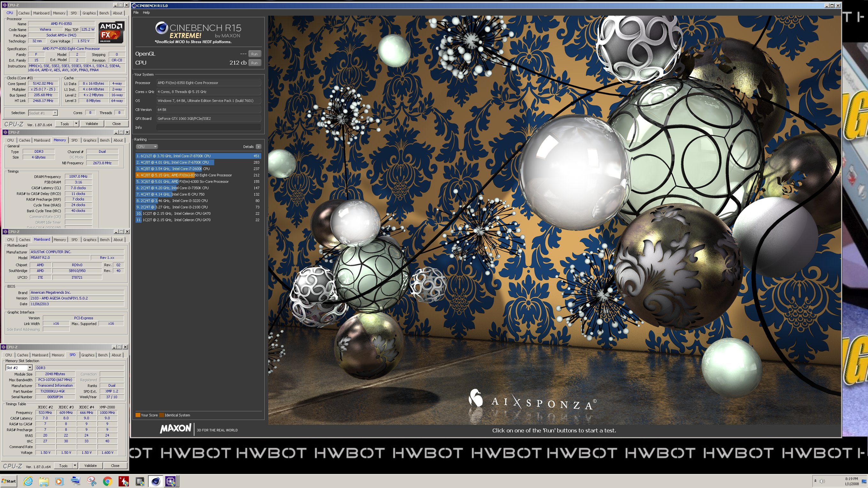Click the DRAM Frequency 1097.0 MHz value

pyautogui.click(x=78, y=176)
